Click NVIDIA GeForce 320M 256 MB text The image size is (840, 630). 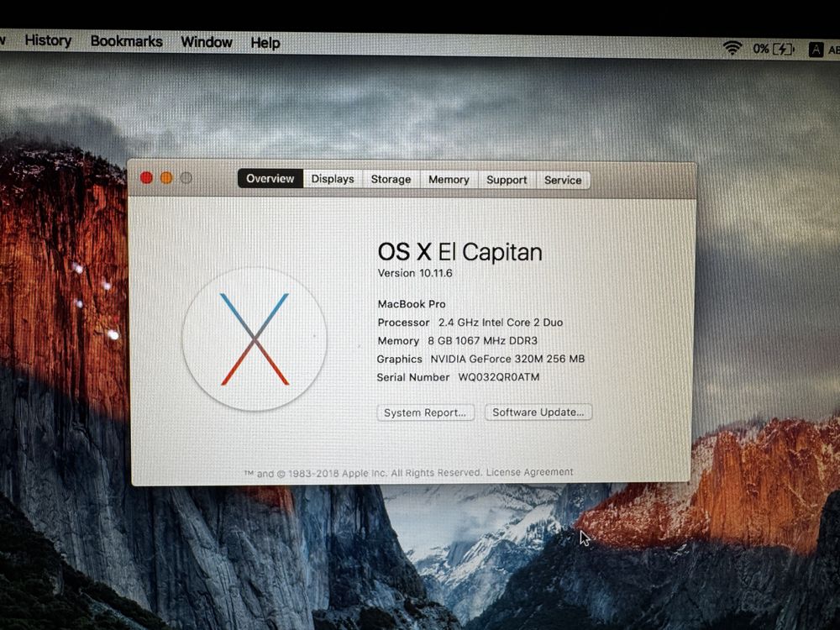508,359
